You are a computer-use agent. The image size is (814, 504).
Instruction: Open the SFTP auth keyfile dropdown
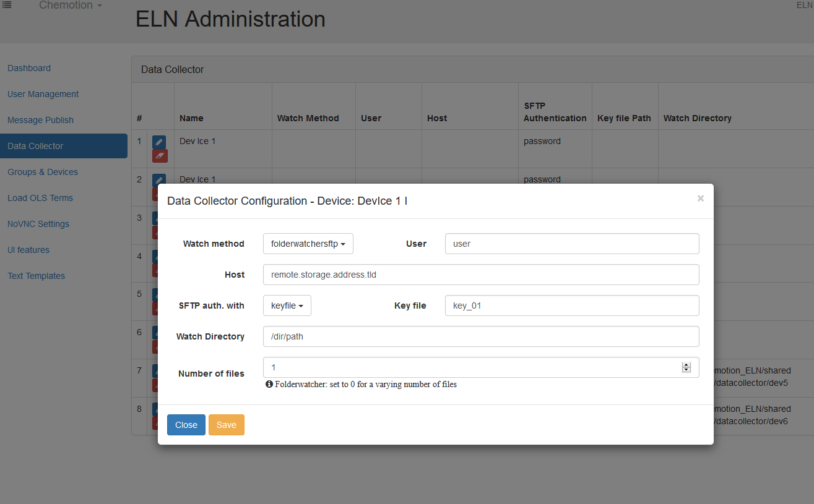click(x=287, y=305)
